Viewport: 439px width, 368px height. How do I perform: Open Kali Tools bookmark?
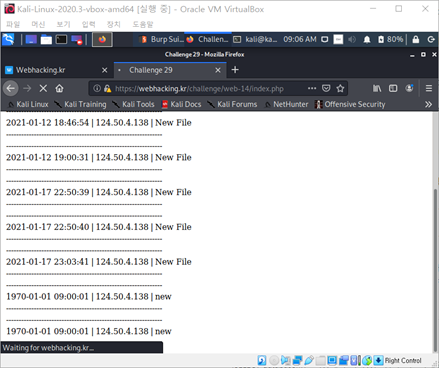tap(133, 104)
